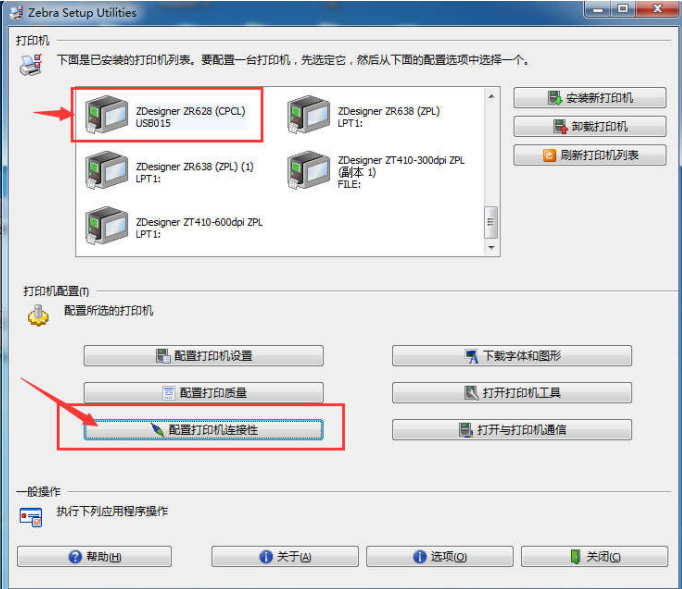The width and height of the screenshot is (682, 589).
Task: Choose the ZDesigner ZR638 (ZPL) (1) printer
Action: pos(170,171)
